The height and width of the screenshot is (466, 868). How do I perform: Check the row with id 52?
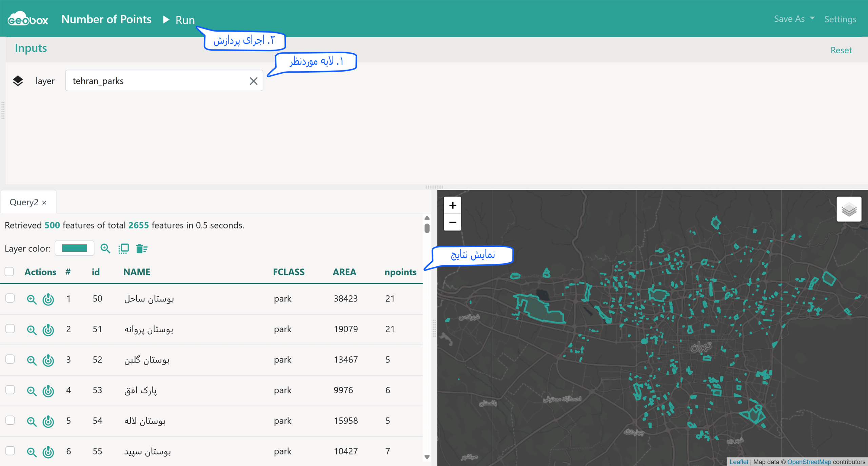click(x=10, y=359)
